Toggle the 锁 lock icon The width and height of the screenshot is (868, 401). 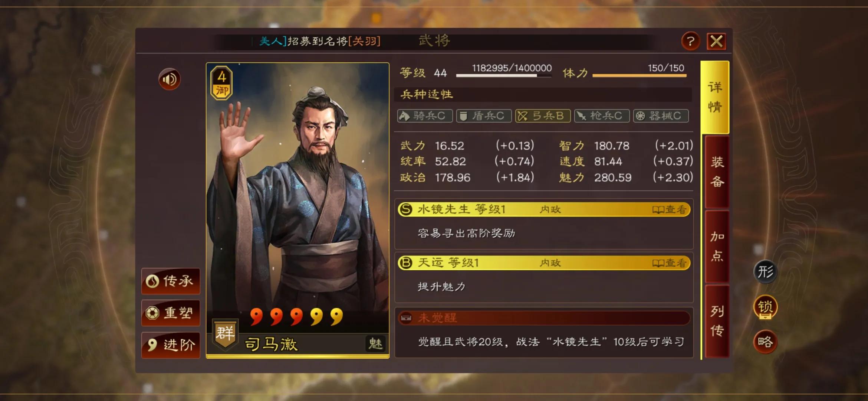tap(765, 307)
